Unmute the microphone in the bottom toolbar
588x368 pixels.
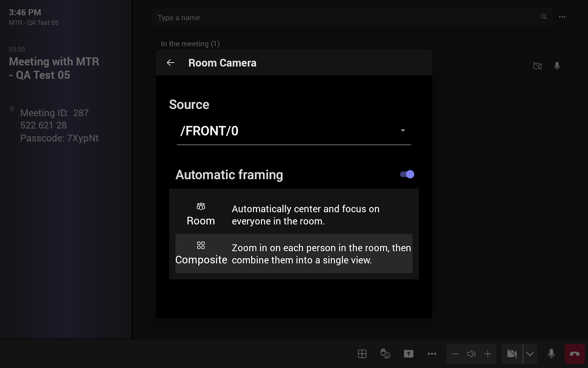[x=551, y=354]
